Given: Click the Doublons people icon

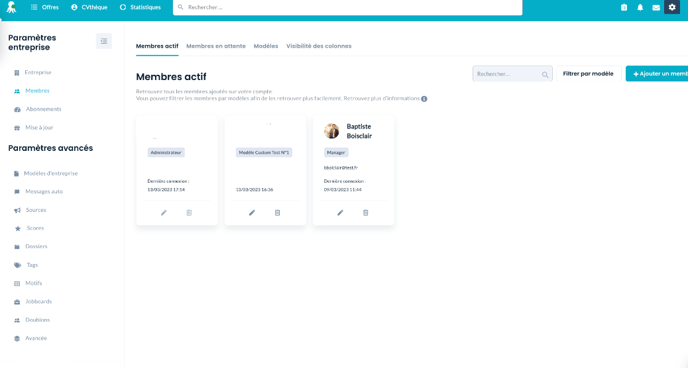Looking at the screenshot, I should point(17,321).
